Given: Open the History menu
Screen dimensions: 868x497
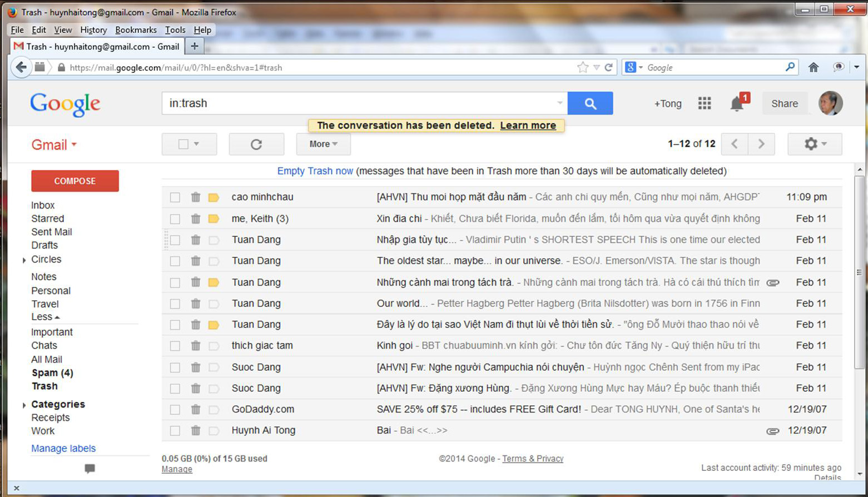Looking at the screenshot, I should [x=93, y=29].
